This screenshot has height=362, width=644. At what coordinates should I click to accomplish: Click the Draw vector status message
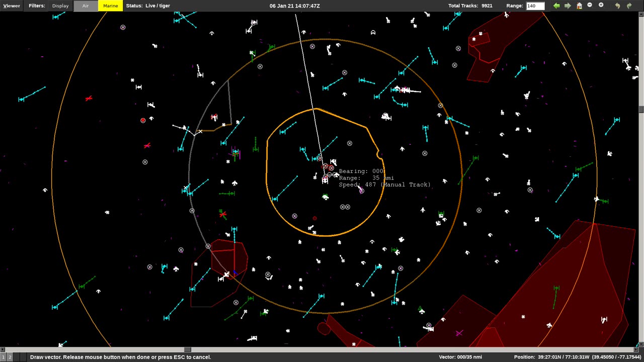pyautogui.click(x=120, y=357)
